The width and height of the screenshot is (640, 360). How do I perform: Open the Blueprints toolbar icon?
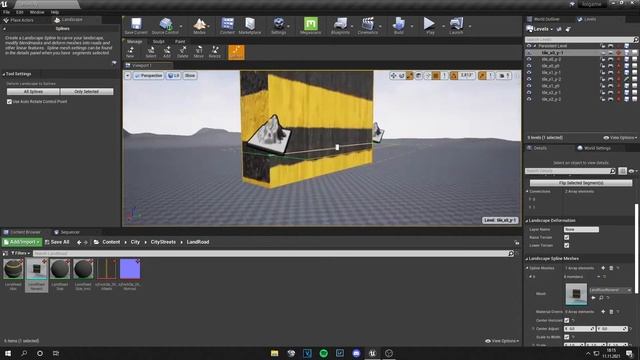(x=340, y=26)
